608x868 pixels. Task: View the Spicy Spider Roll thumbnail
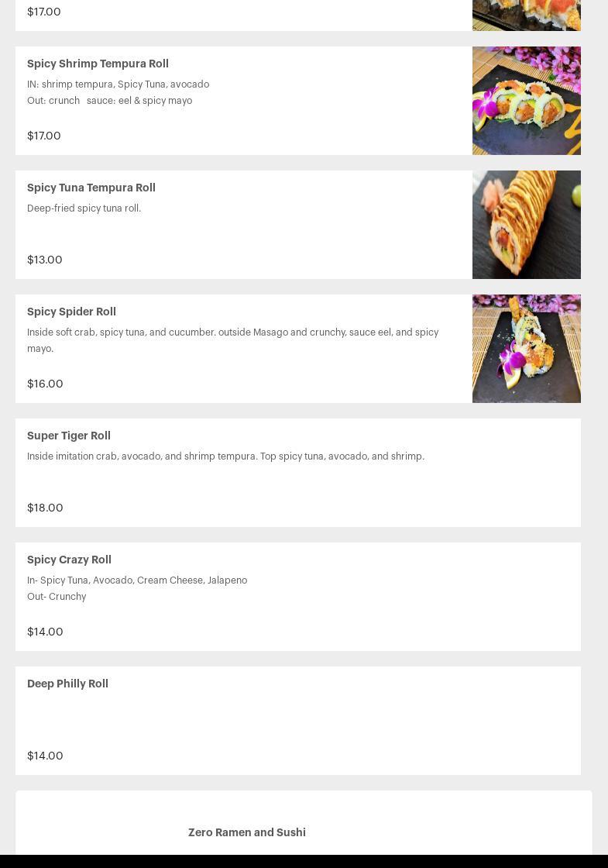pos(526,349)
